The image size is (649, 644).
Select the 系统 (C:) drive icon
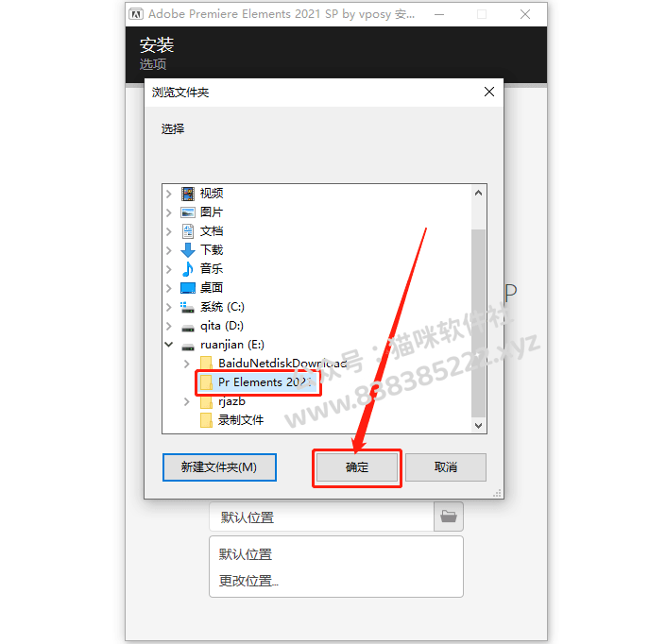point(188,307)
